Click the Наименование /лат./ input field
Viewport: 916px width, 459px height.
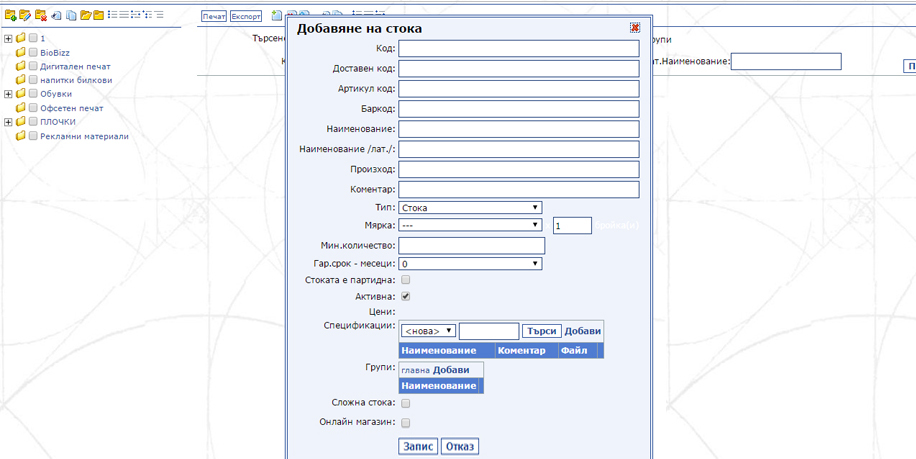pyautogui.click(x=519, y=149)
